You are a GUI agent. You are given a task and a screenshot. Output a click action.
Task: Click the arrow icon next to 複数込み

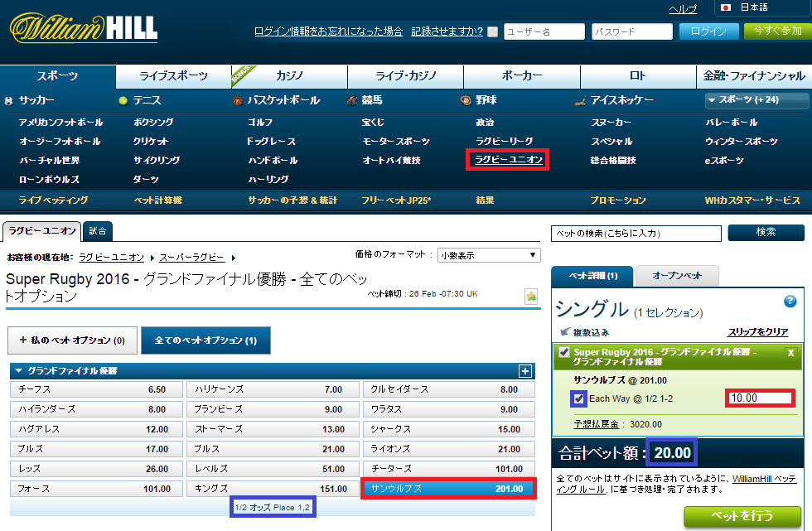565,331
